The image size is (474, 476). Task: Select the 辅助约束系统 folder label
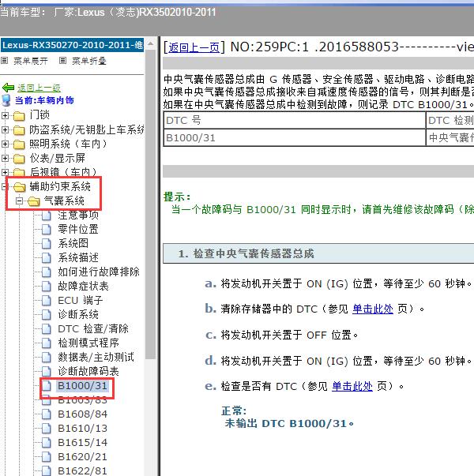tap(60, 187)
